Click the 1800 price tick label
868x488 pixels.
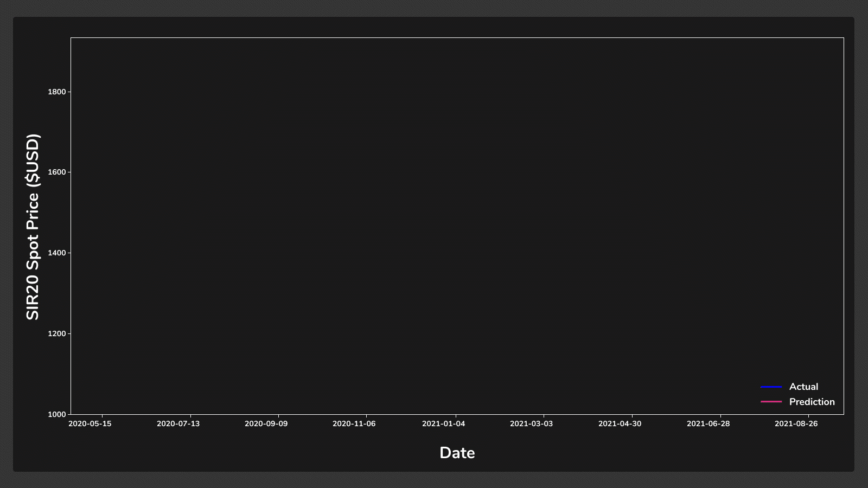(56, 92)
